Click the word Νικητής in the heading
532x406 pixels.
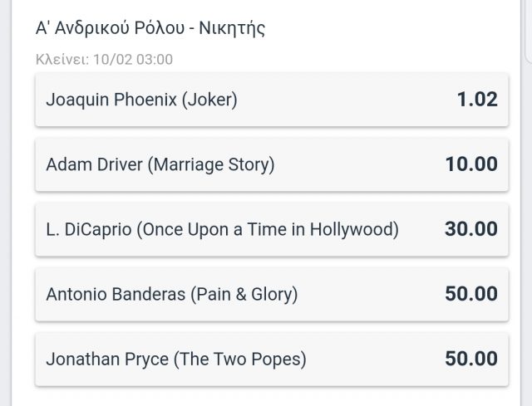point(232,27)
